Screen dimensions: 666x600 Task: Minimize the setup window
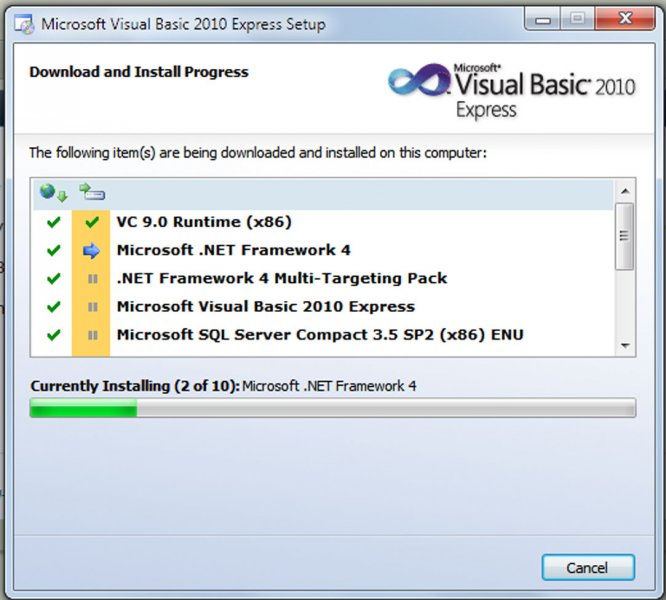(543, 20)
